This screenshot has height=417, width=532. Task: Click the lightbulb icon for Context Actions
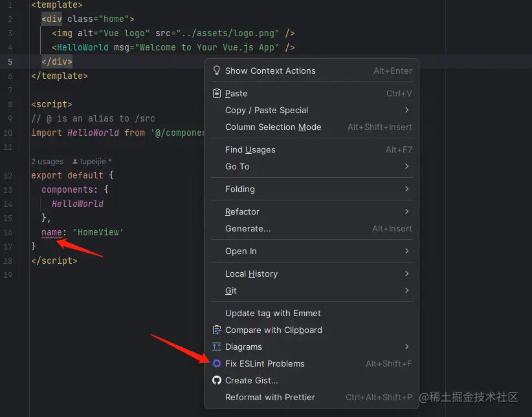[216, 70]
